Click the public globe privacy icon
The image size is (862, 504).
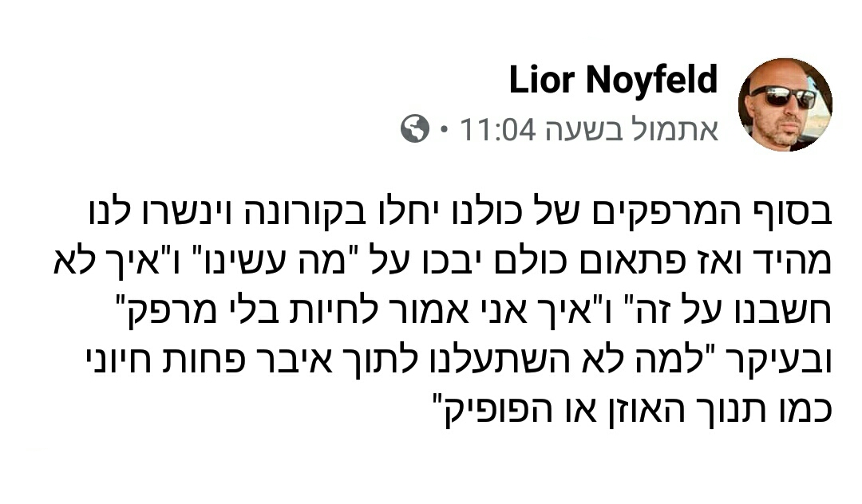415,128
